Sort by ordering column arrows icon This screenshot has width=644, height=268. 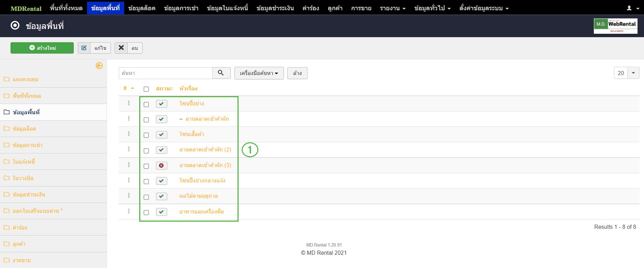coord(125,88)
